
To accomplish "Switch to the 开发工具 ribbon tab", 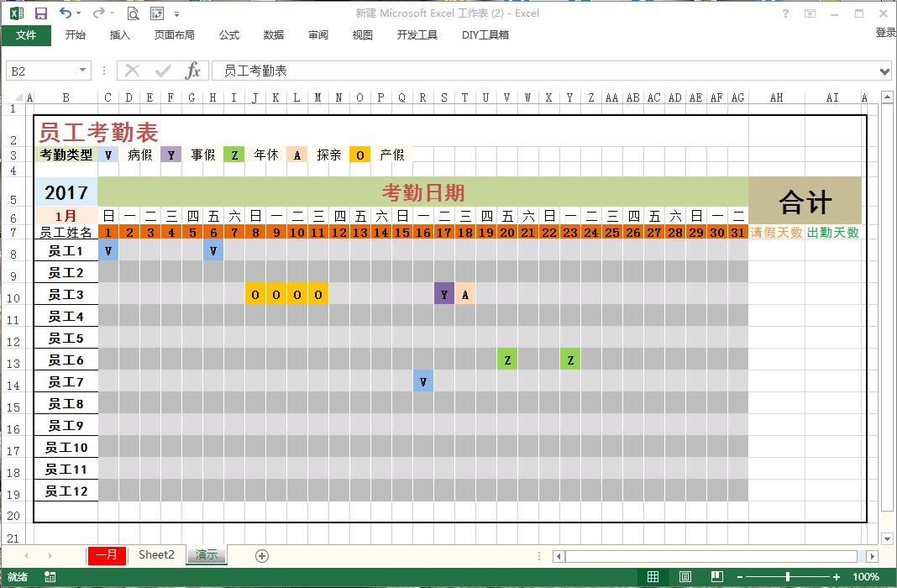I will coord(417,35).
